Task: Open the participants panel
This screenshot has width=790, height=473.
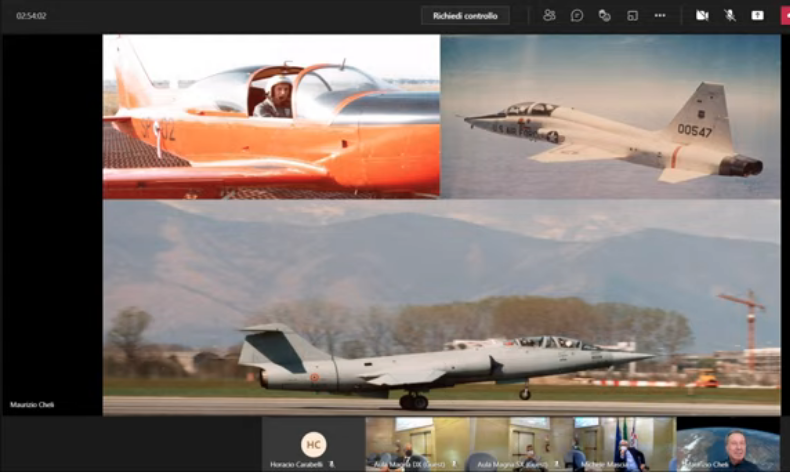Action: (549, 16)
